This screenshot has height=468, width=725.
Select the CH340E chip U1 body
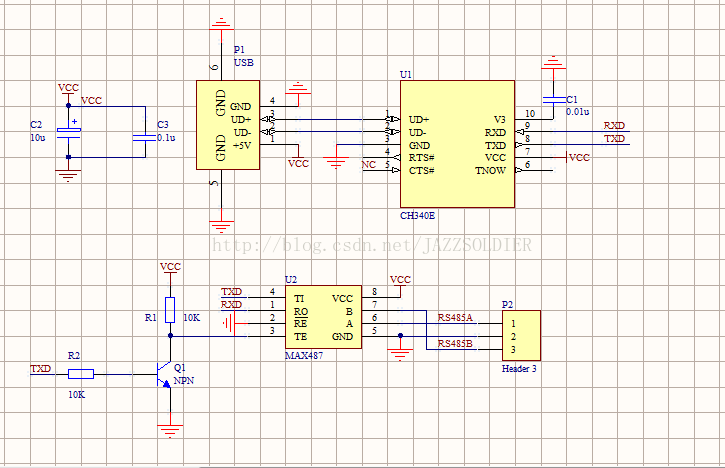point(457,144)
